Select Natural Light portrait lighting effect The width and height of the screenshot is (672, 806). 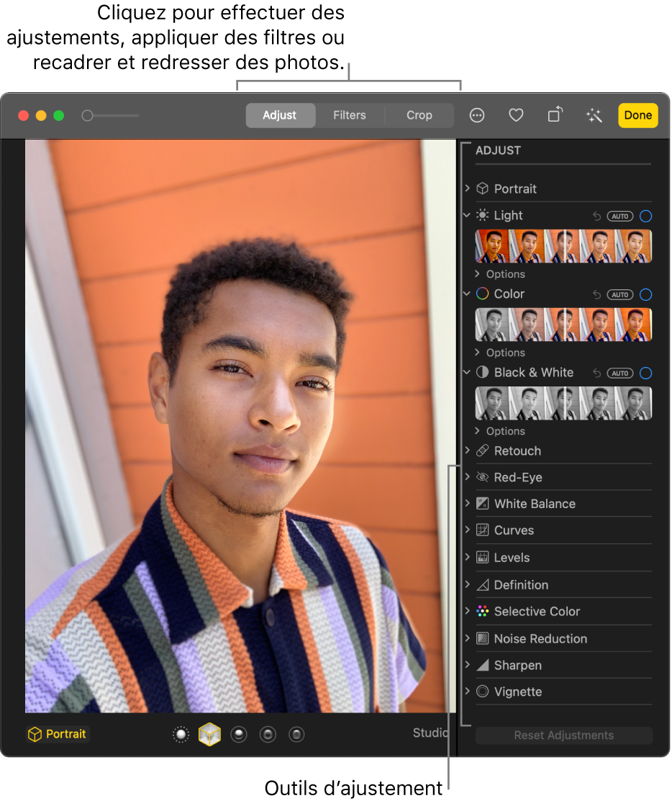click(181, 735)
